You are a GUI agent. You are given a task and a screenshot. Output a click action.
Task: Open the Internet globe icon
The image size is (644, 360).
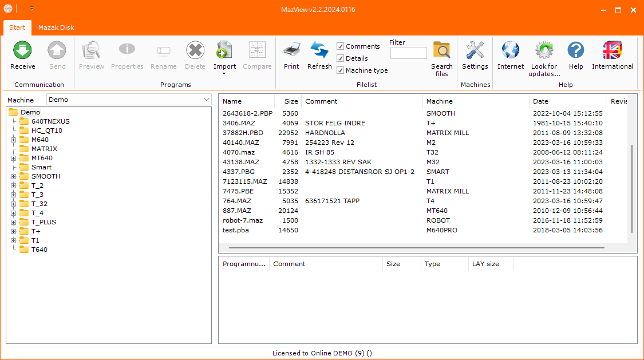pos(511,50)
